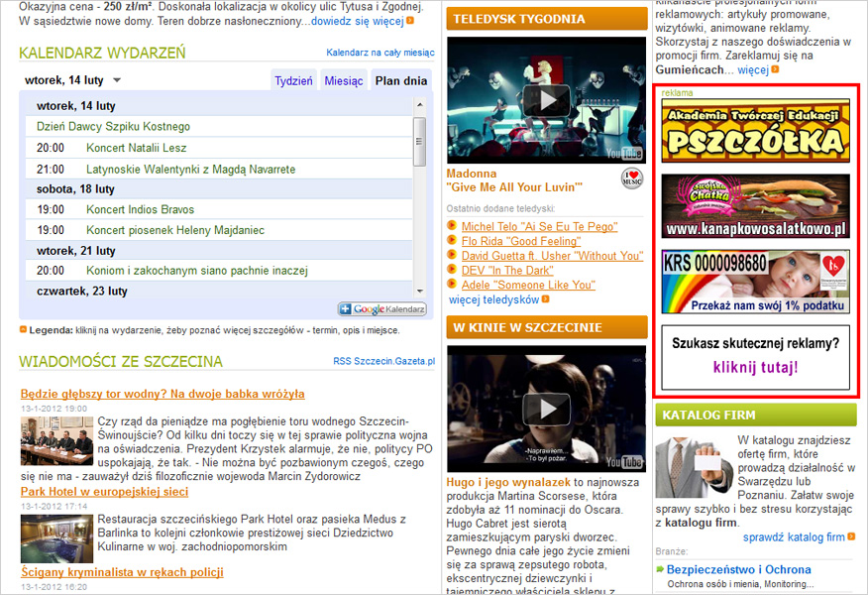Open Kalendarz na cały miesiąc link
Image resolution: width=868 pixels, height=595 pixels.
(380, 53)
